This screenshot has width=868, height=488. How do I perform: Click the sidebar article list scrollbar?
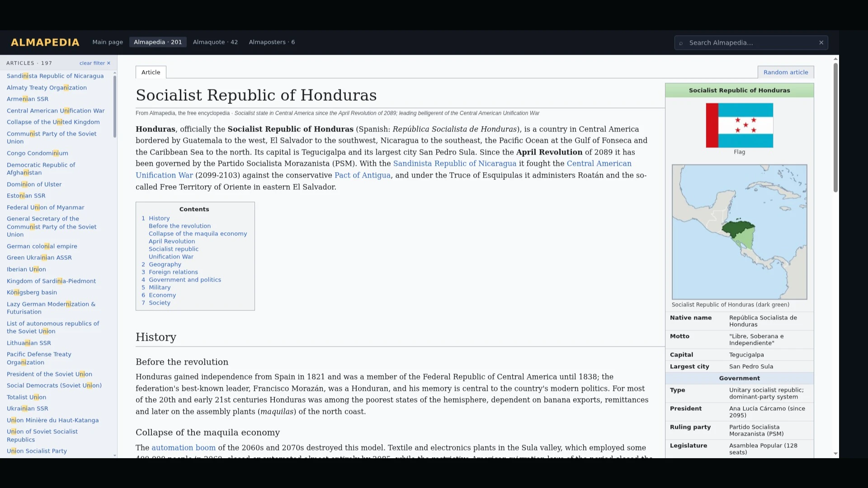pyautogui.click(x=115, y=107)
